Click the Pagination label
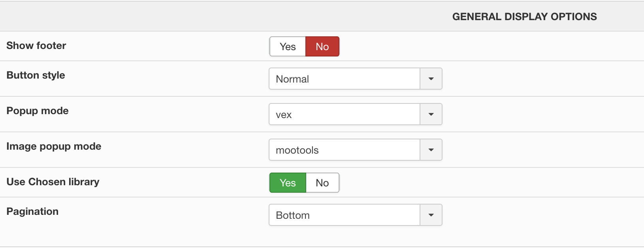The width and height of the screenshot is (644, 248). click(x=32, y=212)
